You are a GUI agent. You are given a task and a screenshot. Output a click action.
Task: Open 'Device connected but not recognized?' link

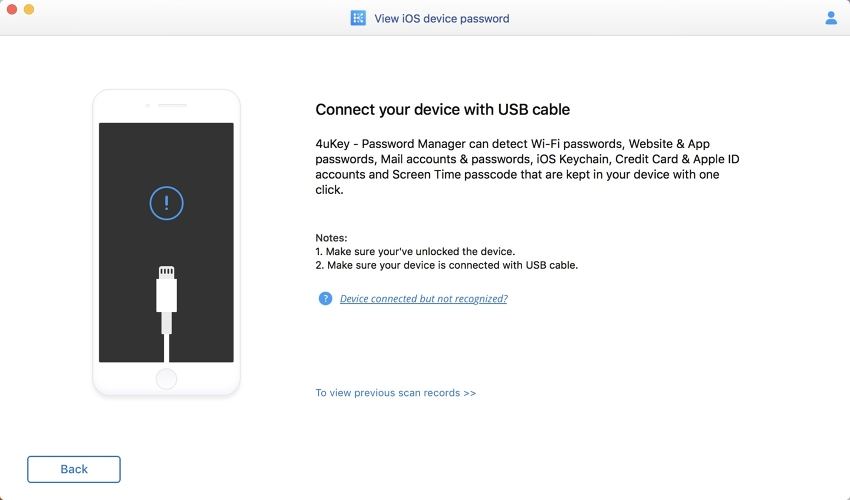click(x=423, y=298)
